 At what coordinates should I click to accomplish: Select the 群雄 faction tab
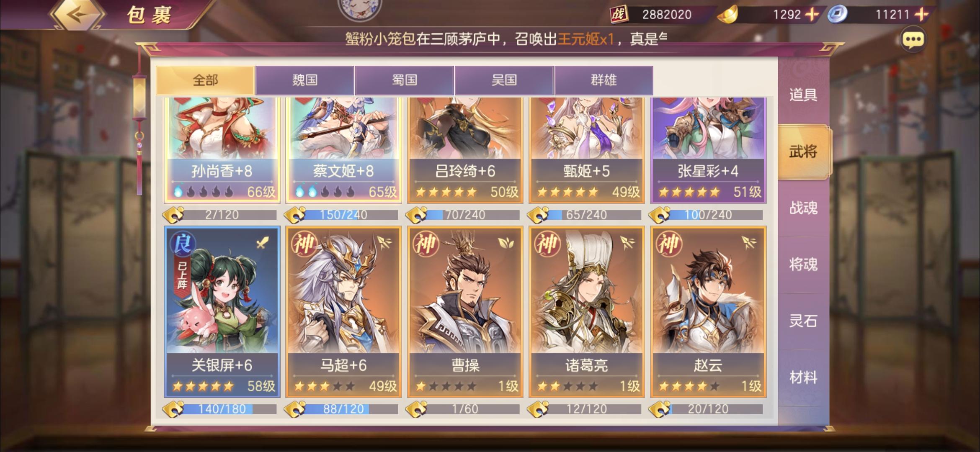(x=603, y=80)
